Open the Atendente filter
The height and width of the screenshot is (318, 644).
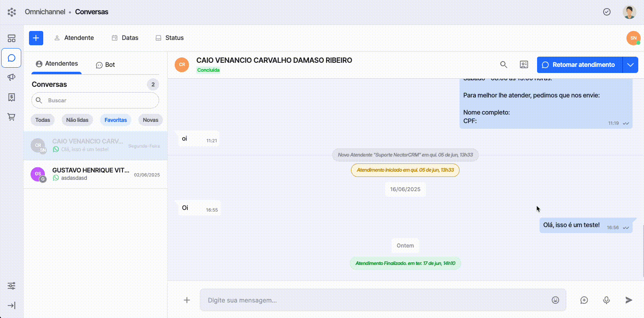pyautogui.click(x=74, y=38)
